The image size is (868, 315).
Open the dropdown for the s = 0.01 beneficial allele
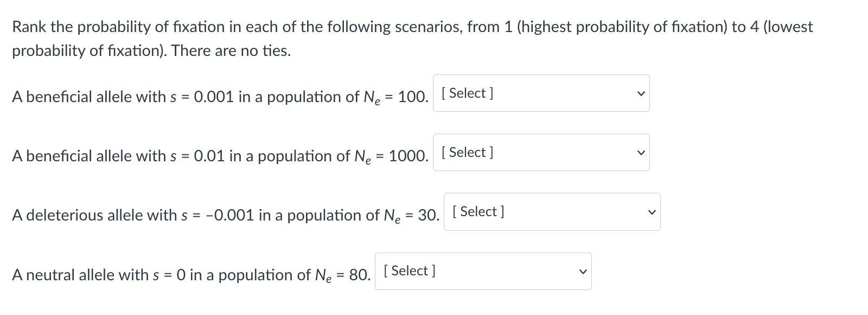[541, 153]
